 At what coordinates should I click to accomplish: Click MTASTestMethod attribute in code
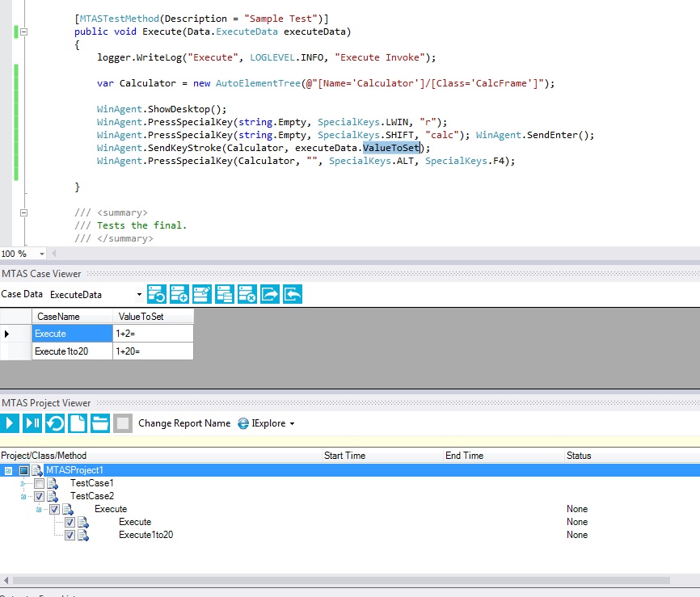(119, 19)
